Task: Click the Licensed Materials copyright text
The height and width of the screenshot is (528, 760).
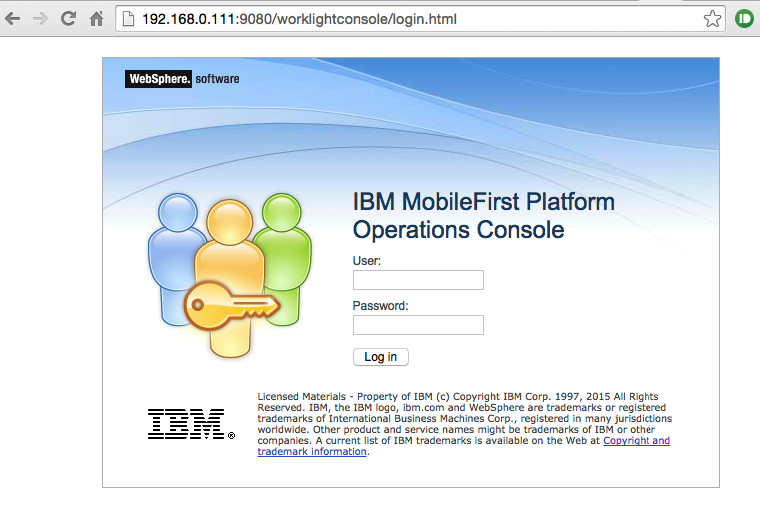Action: point(464,424)
